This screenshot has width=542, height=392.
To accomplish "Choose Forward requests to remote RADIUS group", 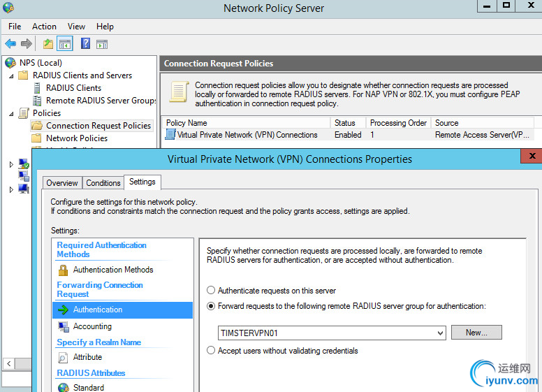I will coord(211,306).
